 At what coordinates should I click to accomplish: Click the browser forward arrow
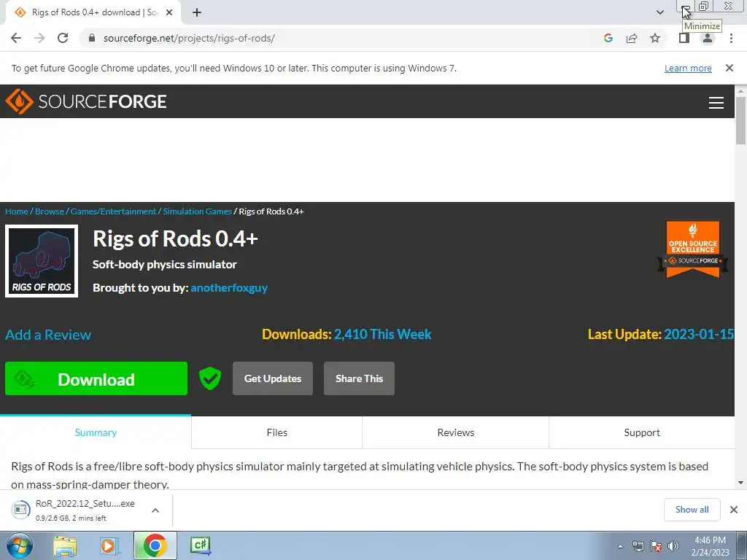[x=39, y=38]
